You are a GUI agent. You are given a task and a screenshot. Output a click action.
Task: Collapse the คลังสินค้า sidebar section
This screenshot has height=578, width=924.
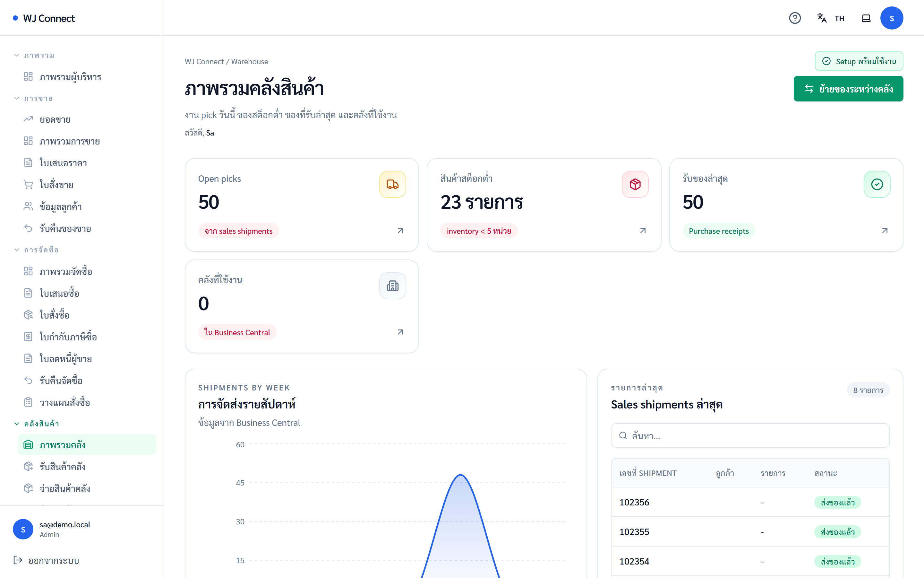pyautogui.click(x=36, y=424)
